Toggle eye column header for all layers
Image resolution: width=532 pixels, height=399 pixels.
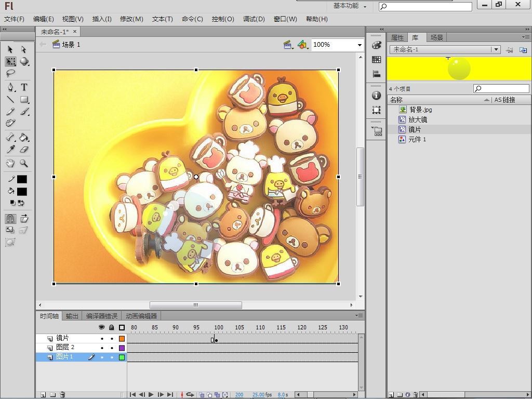click(x=101, y=327)
